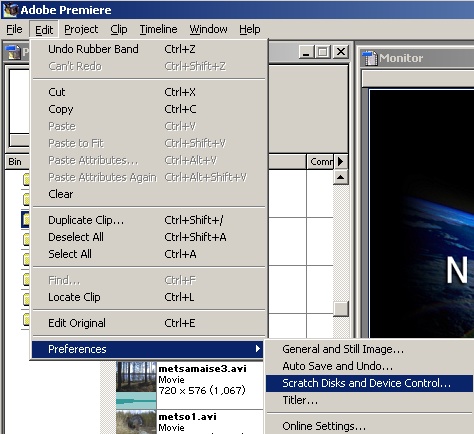This screenshot has width=474, height=434.
Task: Click the Comment column header
Action: click(x=320, y=162)
